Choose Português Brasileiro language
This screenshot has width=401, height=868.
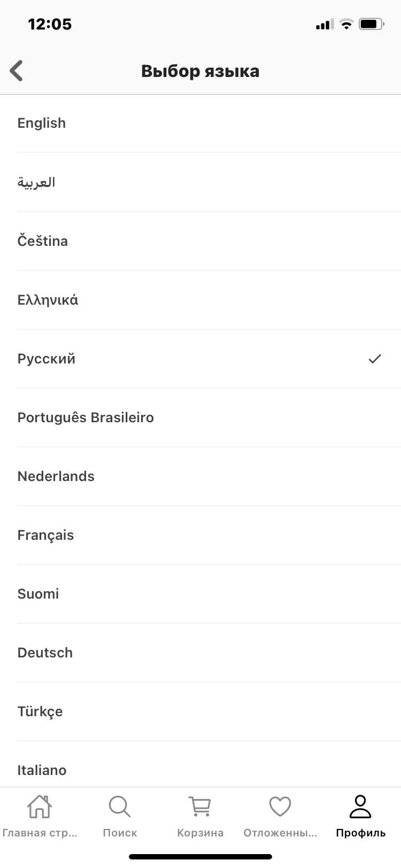coord(86,417)
